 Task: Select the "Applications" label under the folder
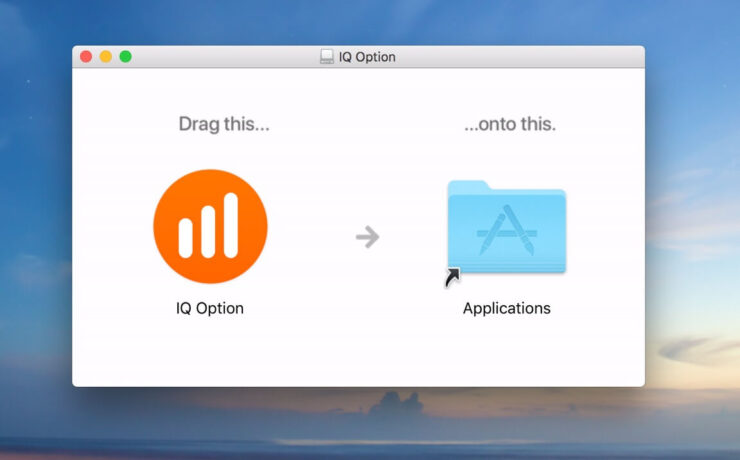[506, 308]
